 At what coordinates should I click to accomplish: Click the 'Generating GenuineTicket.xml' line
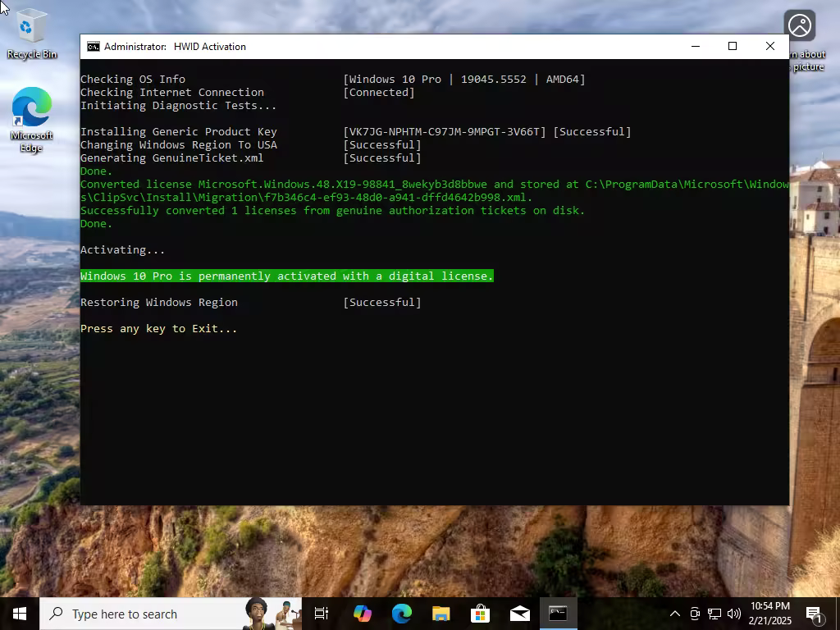point(172,158)
